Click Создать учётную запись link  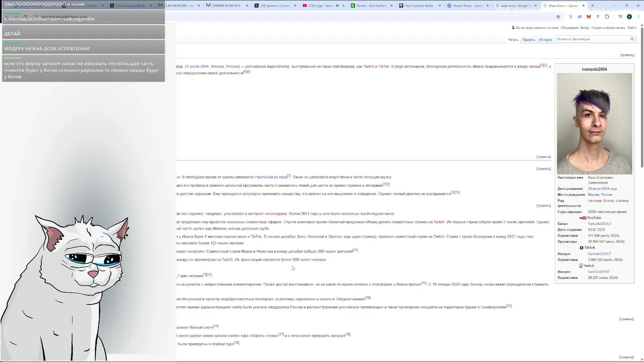608,28
